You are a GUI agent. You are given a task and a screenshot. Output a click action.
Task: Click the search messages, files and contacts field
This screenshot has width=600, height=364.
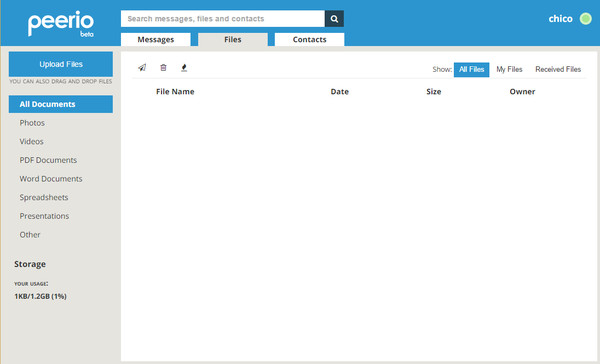(223, 19)
